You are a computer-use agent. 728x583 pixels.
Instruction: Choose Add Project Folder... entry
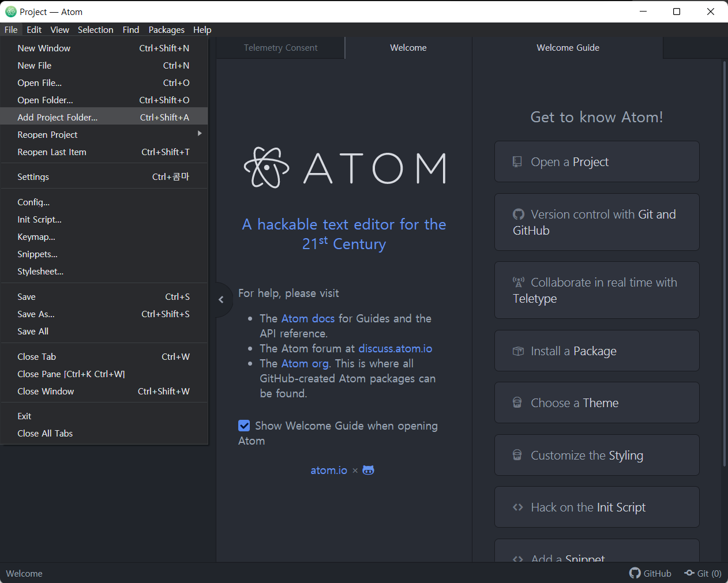(x=104, y=118)
